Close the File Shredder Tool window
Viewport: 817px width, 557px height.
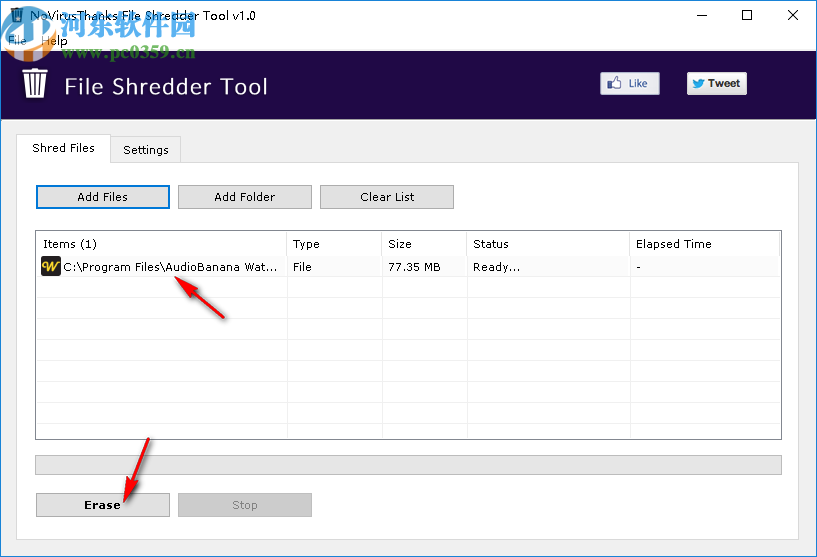(x=793, y=15)
